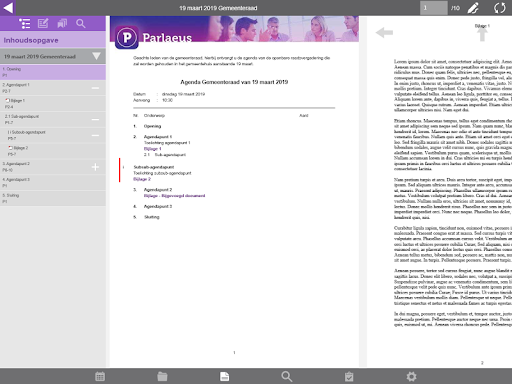Click the back arrow in top-left corner
Viewport: 512px width, 384px height.
click(x=8, y=8)
